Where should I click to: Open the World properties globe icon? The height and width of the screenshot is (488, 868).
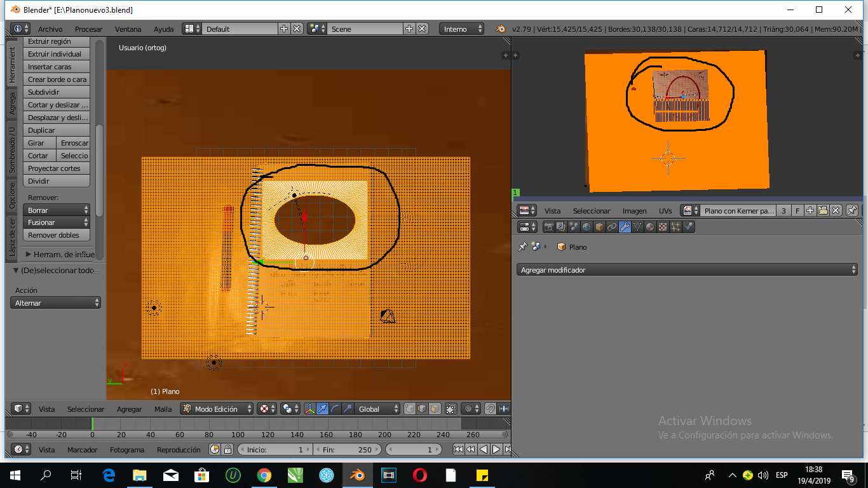click(x=587, y=227)
